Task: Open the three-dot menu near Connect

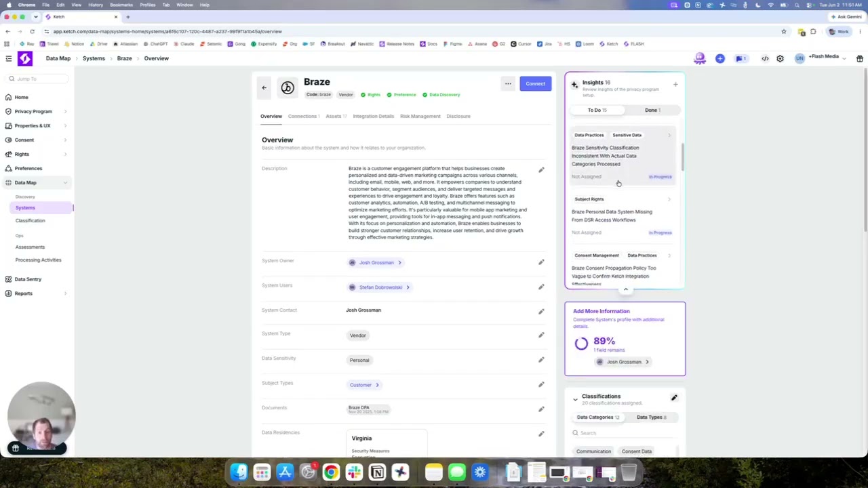Action: tap(508, 84)
